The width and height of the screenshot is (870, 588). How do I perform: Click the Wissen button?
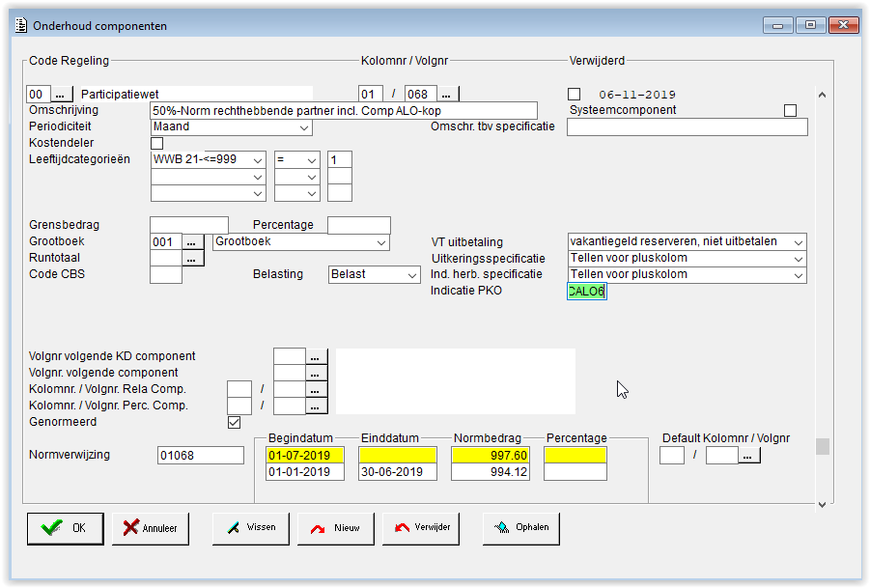point(251,528)
